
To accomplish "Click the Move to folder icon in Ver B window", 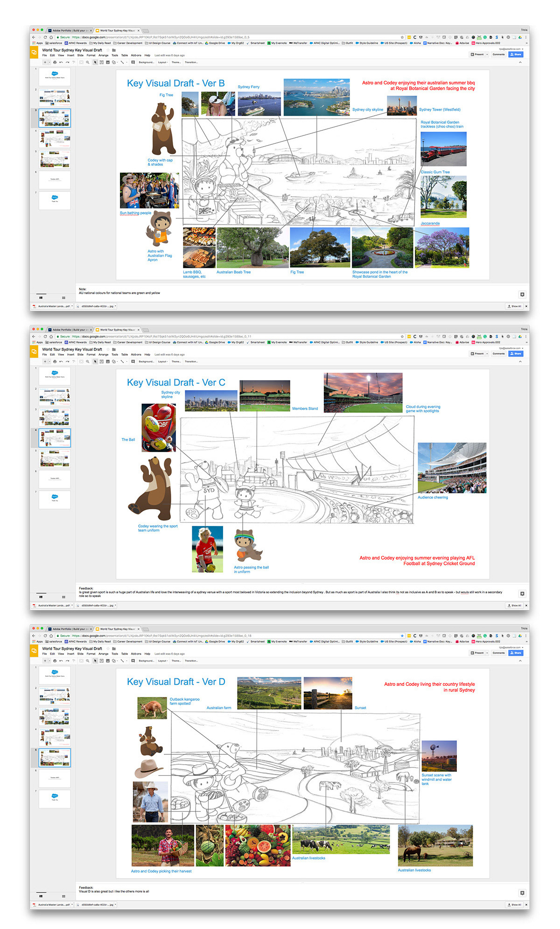I will point(114,50).
